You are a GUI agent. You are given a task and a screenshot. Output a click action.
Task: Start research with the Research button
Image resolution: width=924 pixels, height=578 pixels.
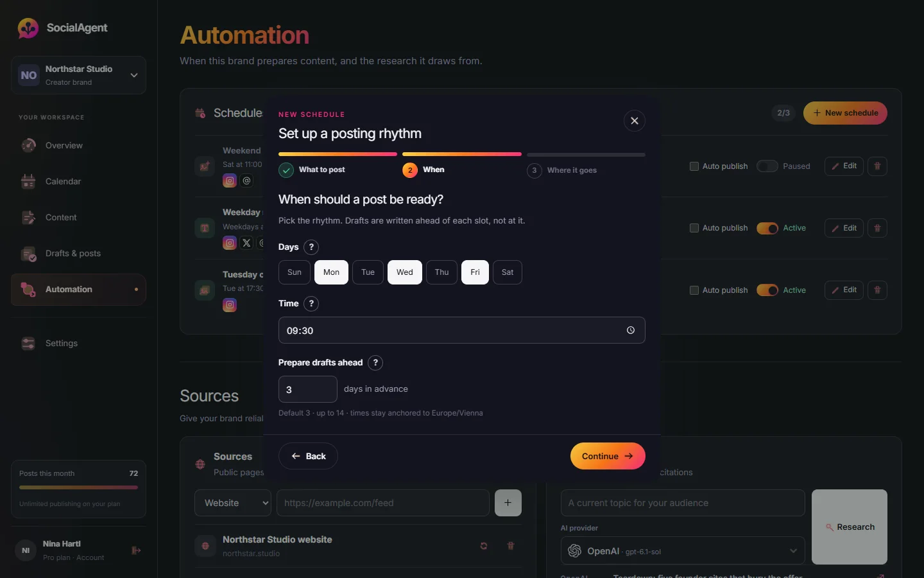pos(850,527)
